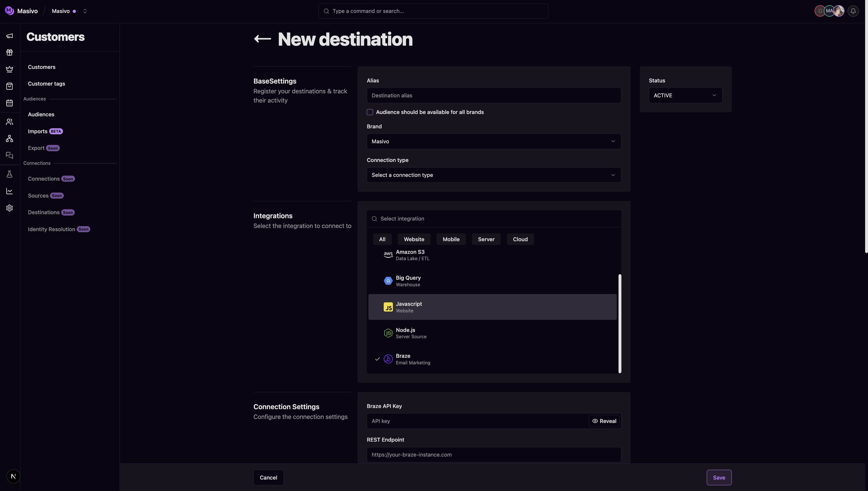Click the megaphone campaigns icon in sidebar

(9, 36)
